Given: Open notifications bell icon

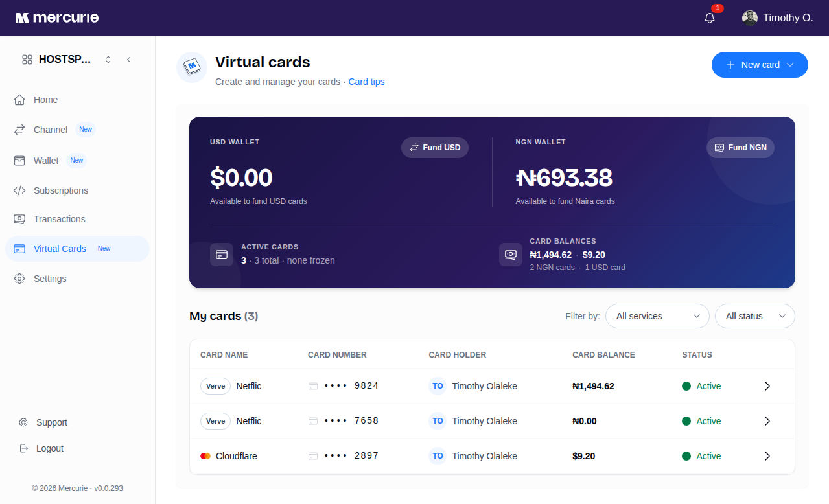Looking at the screenshot, I should 710,17.
